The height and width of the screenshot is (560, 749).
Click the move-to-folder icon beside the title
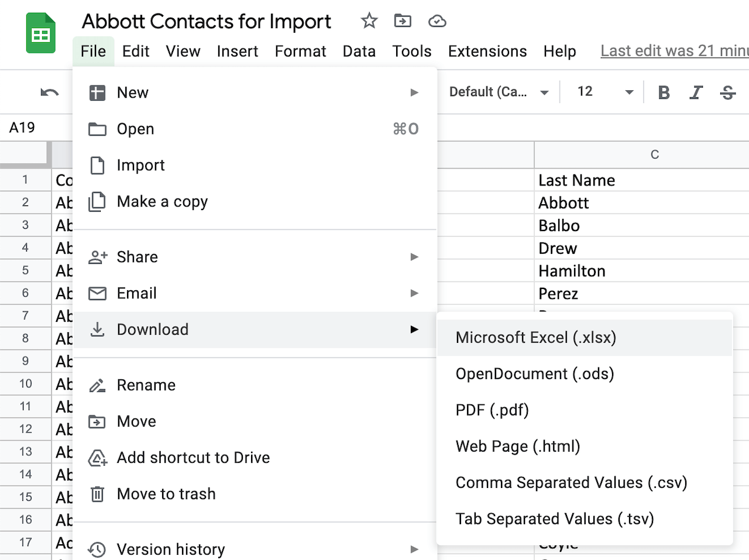pos(403,21)
